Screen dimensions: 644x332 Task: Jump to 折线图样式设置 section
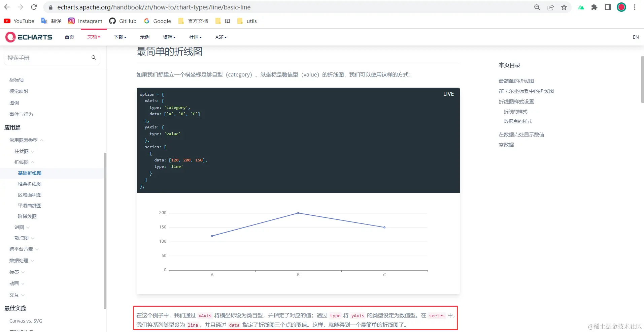coord(516,101)
